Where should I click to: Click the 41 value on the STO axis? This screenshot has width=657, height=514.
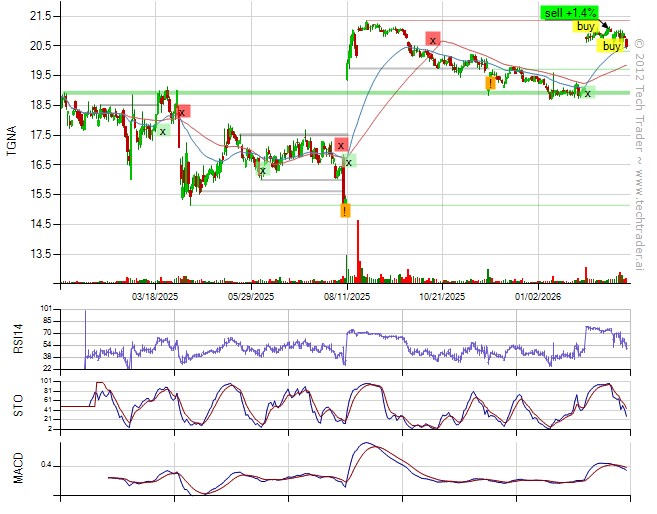click(x=47, y=410)
